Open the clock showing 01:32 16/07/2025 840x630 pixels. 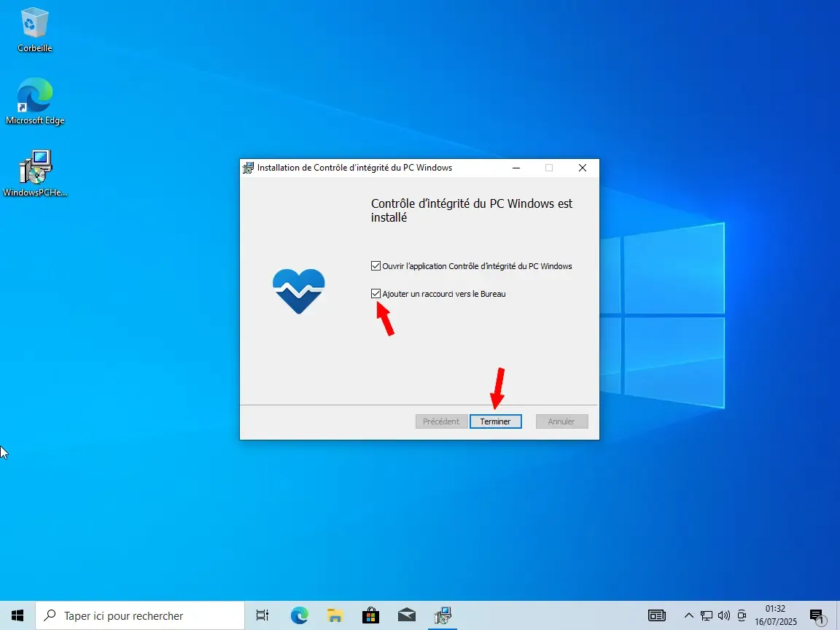click(x=776, y=615)
